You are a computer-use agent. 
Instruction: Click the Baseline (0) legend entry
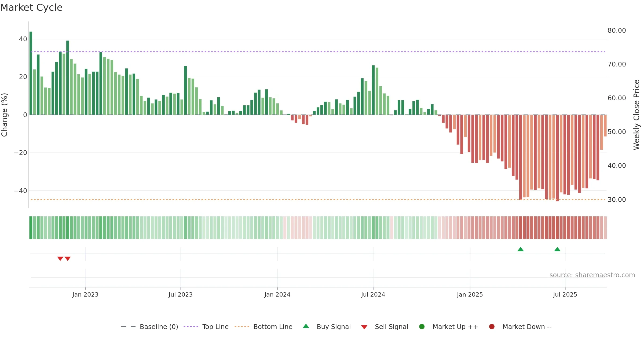click(149, 327)
